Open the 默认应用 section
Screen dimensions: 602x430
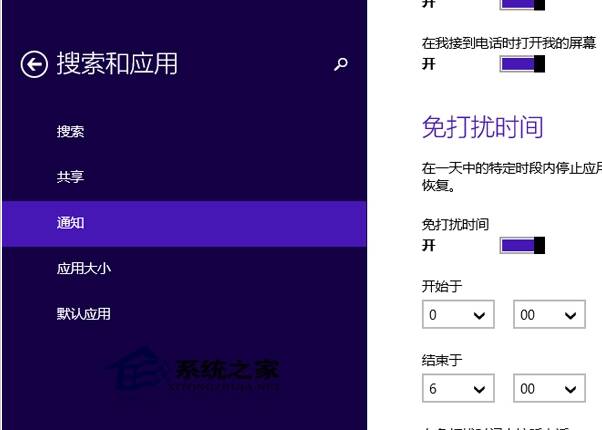tap(84, 314)
